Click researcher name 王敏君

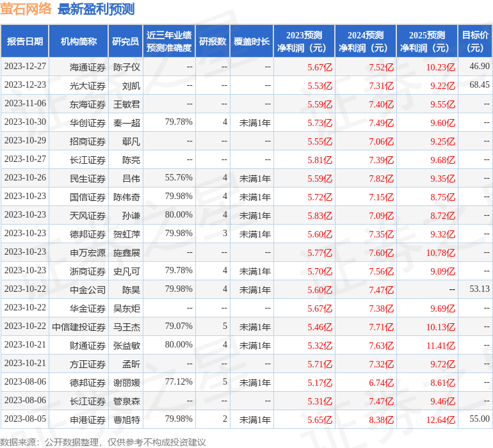(127, 104)
